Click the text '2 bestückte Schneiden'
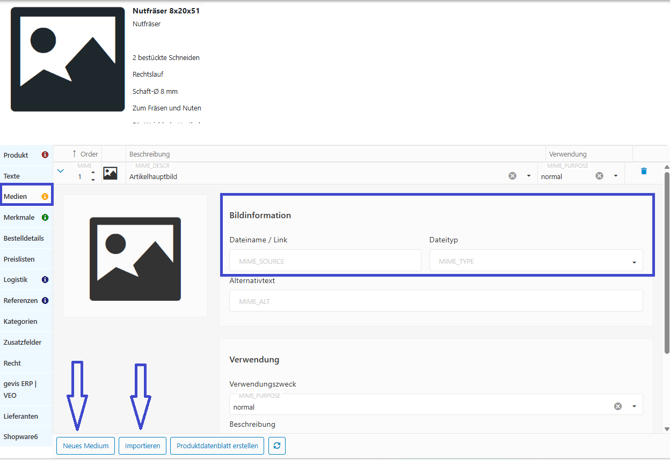670x460 pixels. [x=166, y=58]
